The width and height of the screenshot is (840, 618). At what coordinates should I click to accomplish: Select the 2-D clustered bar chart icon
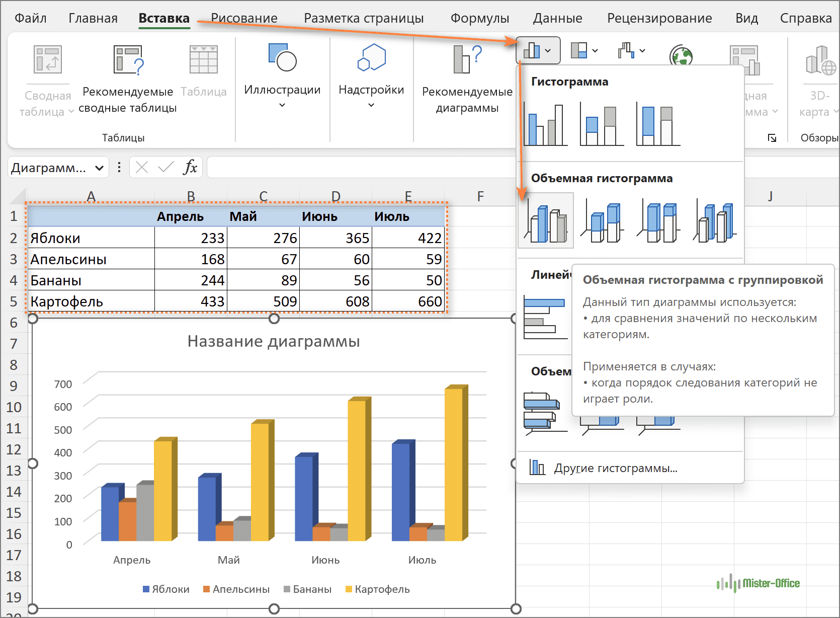point(545,317)
